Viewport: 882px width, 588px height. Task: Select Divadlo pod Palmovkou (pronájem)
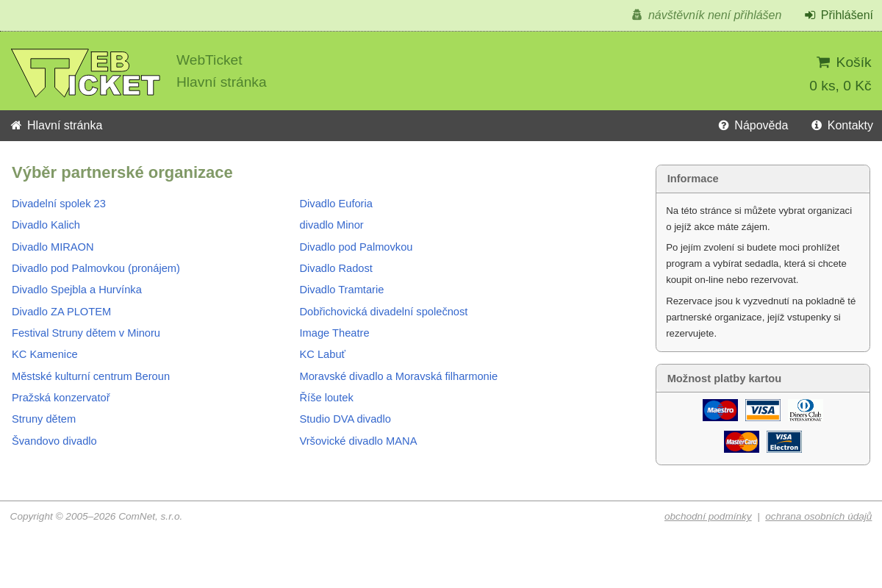click(x=96, y=268)
